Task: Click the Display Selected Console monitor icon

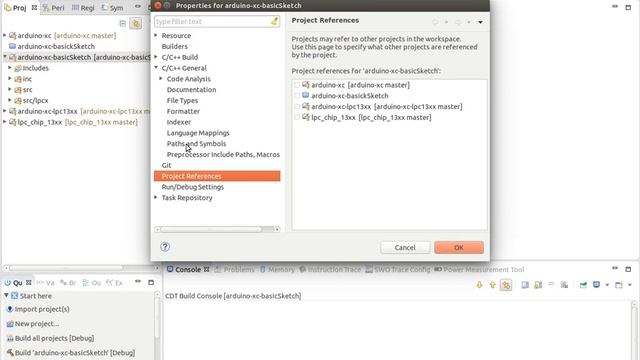Action: point(596,284)
